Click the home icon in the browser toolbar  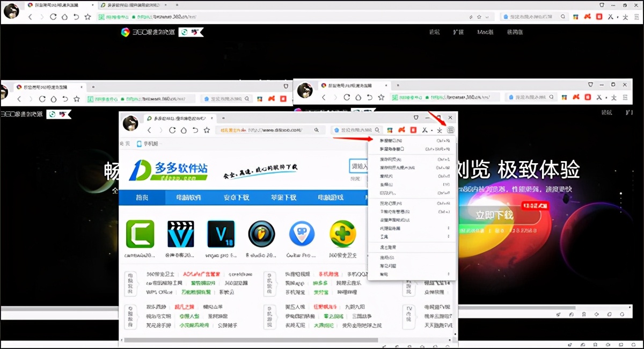185,130
